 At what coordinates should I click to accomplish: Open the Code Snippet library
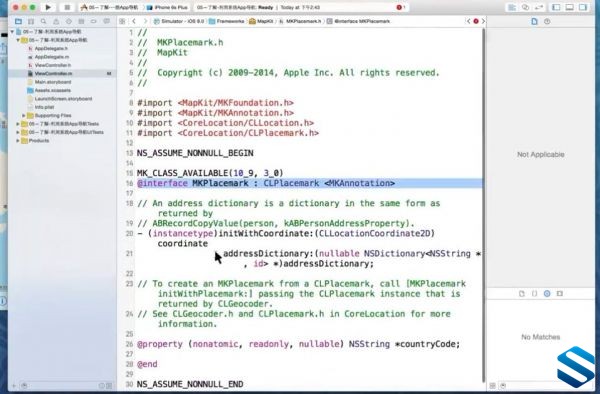534,293
